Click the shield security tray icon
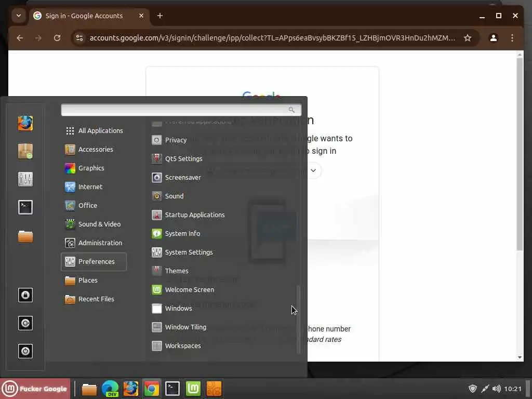 (x=473, y=389)
